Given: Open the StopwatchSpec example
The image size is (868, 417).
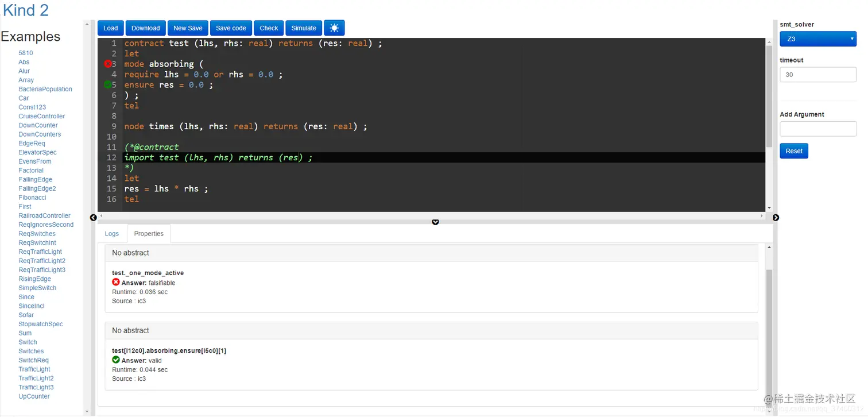Looking at the screenshot, I should pyautogui.click(x=41, y=324).
